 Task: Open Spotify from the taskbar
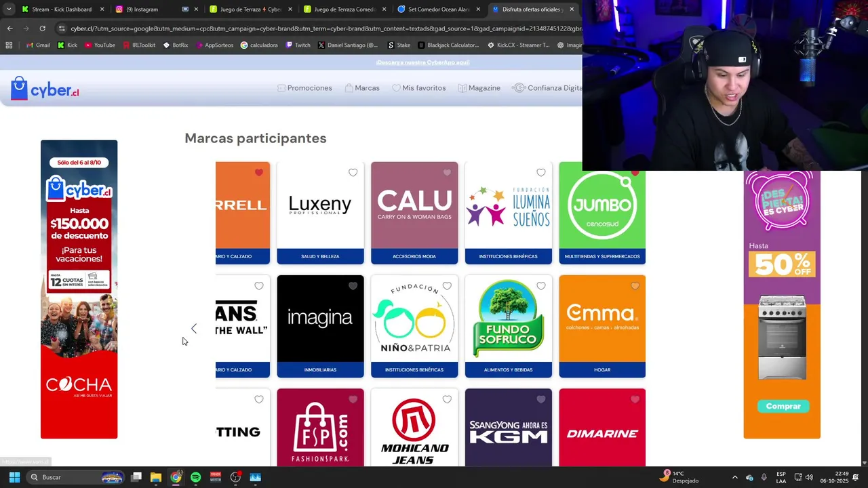click(195, 477)
